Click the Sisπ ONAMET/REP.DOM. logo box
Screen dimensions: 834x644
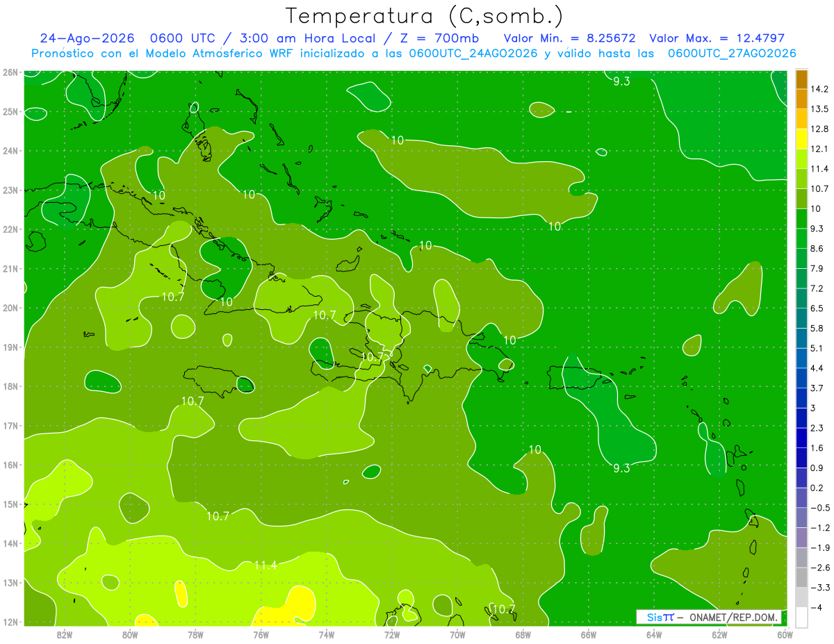(708, 617)
